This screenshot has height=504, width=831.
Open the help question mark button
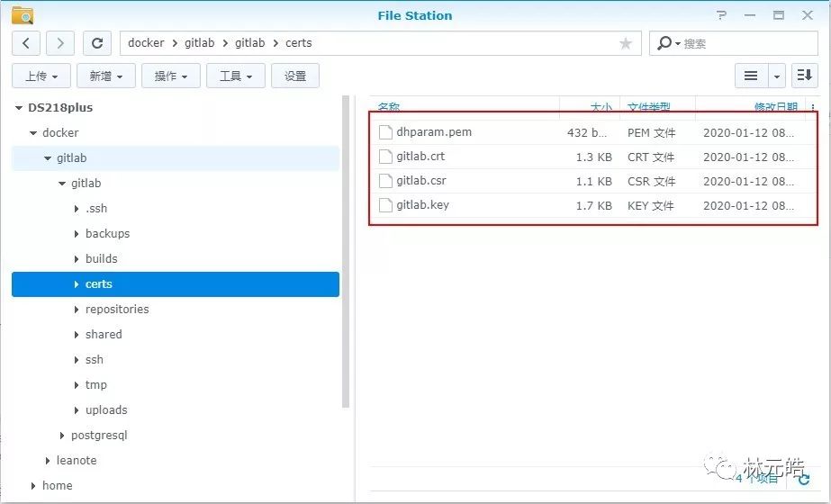click(x=721, y=15)
